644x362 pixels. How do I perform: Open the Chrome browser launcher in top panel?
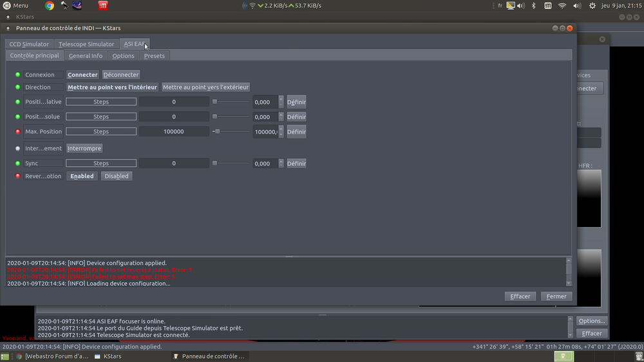click(50, 5)
